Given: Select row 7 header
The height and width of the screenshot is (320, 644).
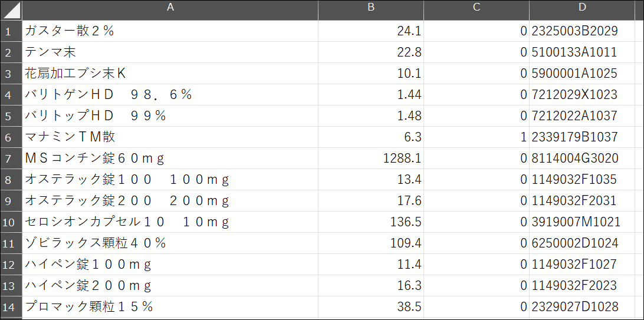Looking at the screenshot, I should 11,159.
